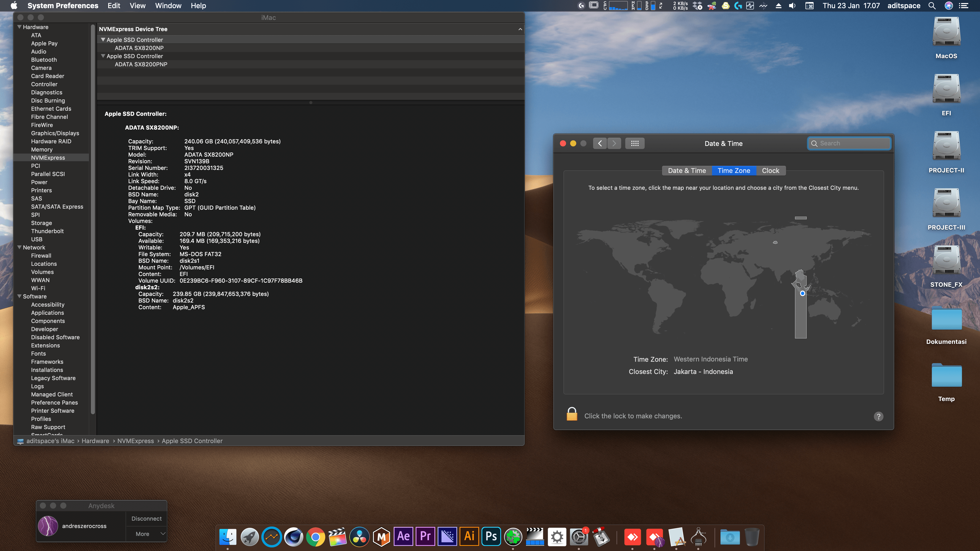Viewport: 980px width, 551px height.
Task: Click Disconnect in the Anydesk window
Action: tap(146, 519)
